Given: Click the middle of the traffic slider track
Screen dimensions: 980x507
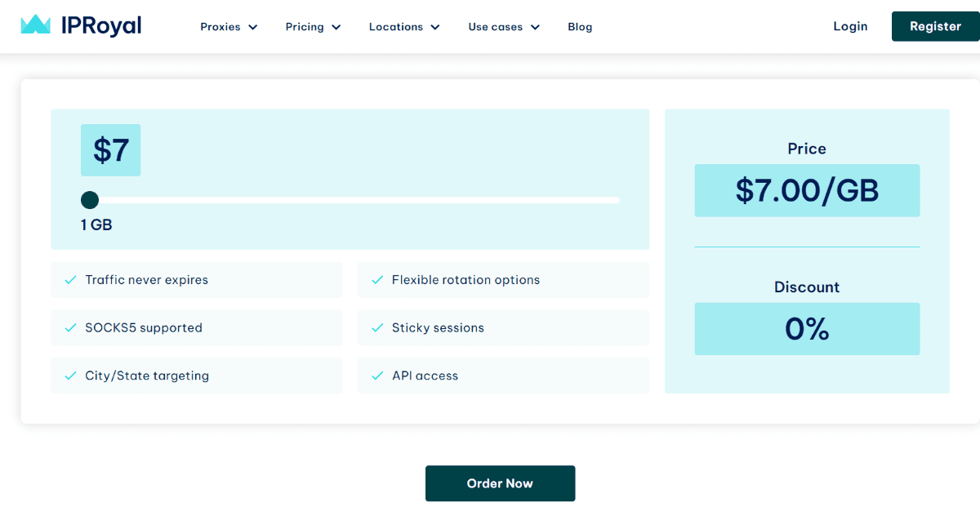Looking at the screenshot, I should [350, 200].
